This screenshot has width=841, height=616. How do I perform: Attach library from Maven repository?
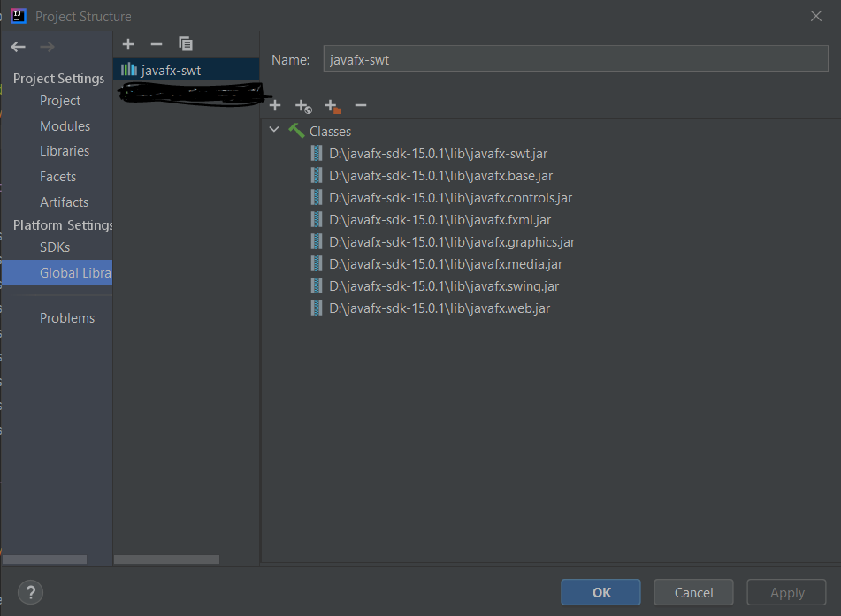(303, 105)
